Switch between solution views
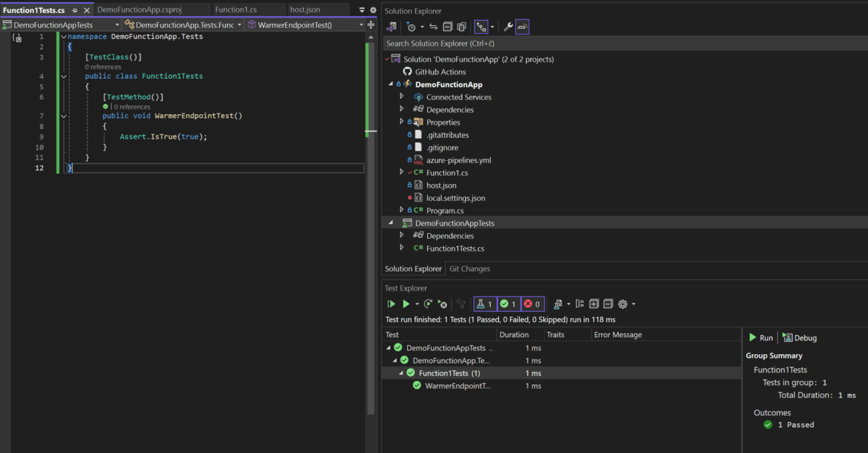The image size is (868, 453). (x=481, y=27)
